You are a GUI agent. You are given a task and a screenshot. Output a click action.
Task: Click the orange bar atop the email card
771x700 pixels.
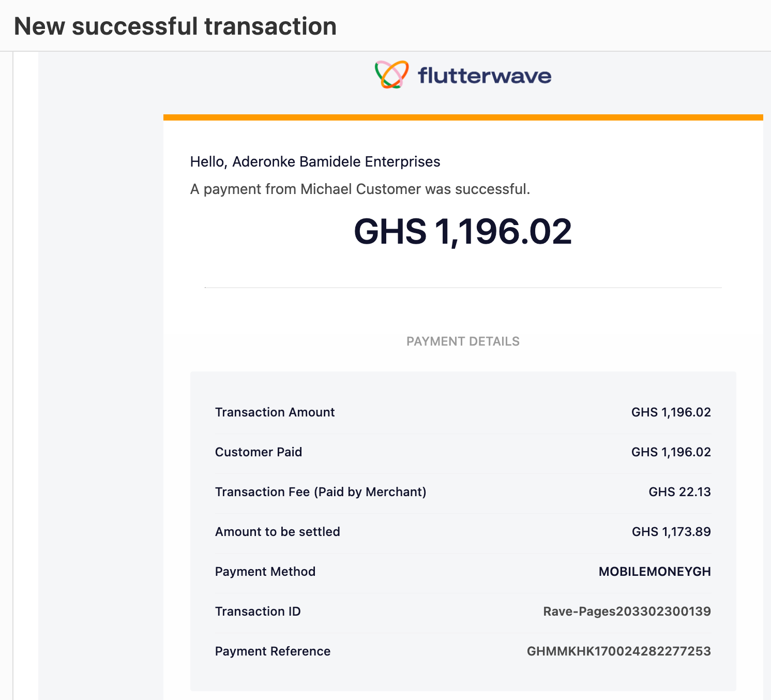(463, 117)
